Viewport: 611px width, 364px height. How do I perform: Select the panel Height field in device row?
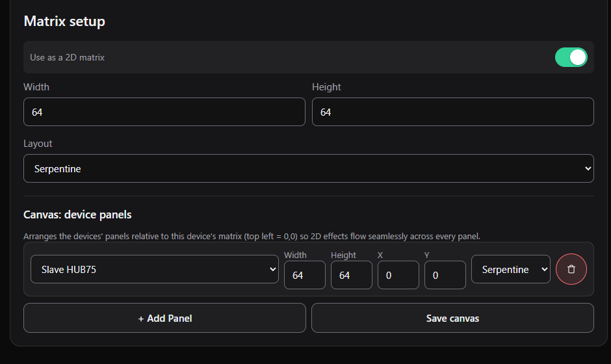[x=352, y=275]
